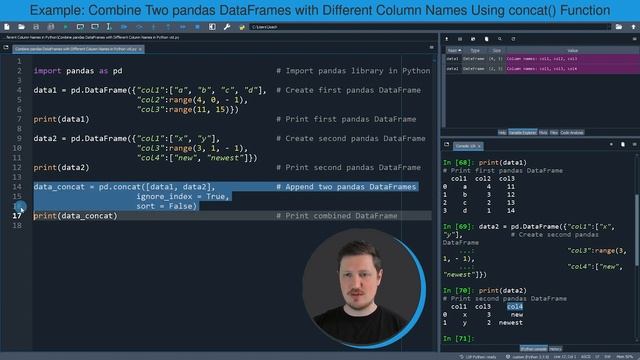Click the highlighted col4 text in the console
This screenshot has width=640, height=360.
pyautogui.click(x=515, y=307)
